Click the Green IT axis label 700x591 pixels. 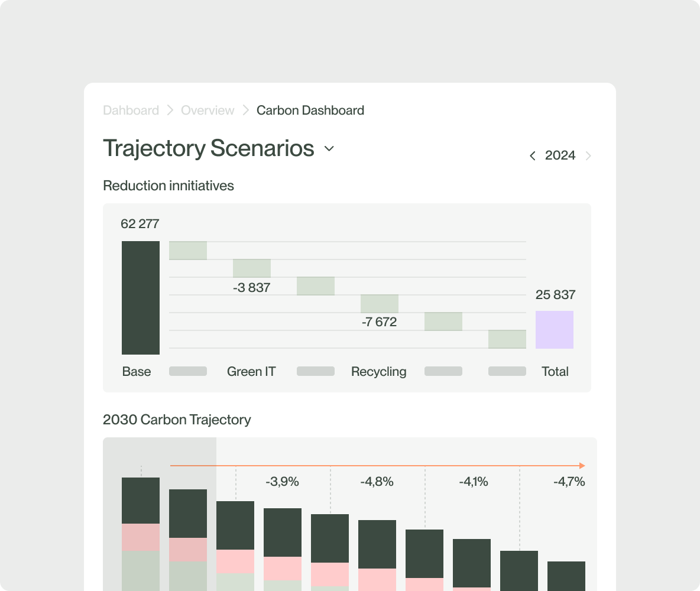[251, 372]
